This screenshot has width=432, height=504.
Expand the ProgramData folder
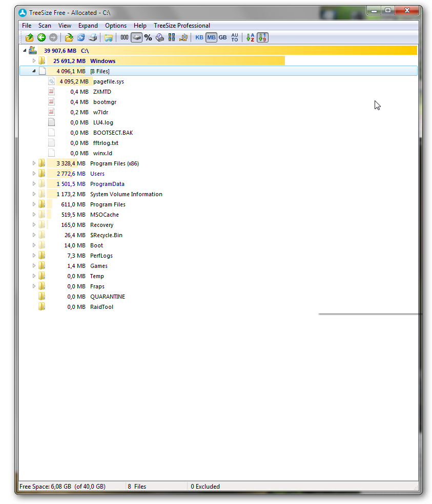[34, 184]
